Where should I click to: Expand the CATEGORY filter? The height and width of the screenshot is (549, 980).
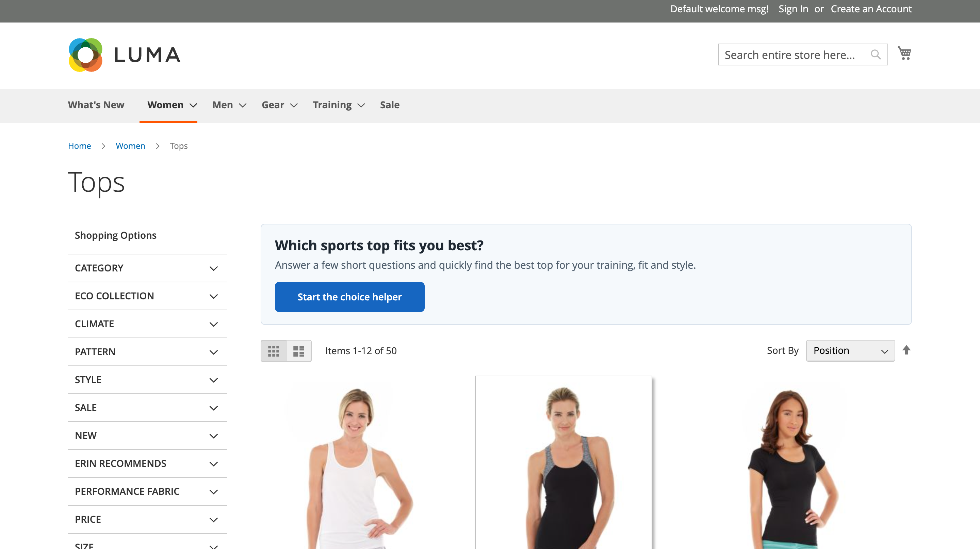(x=147, y=268)
